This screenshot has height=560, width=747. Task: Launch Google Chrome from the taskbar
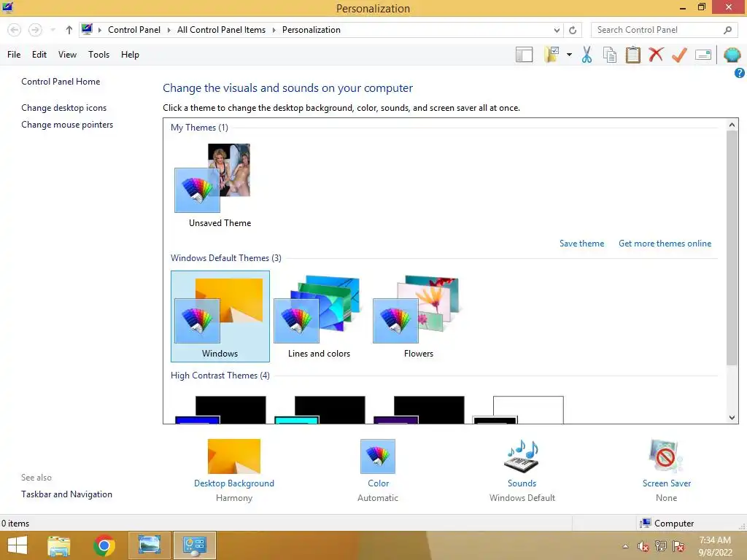pos(104,545)
